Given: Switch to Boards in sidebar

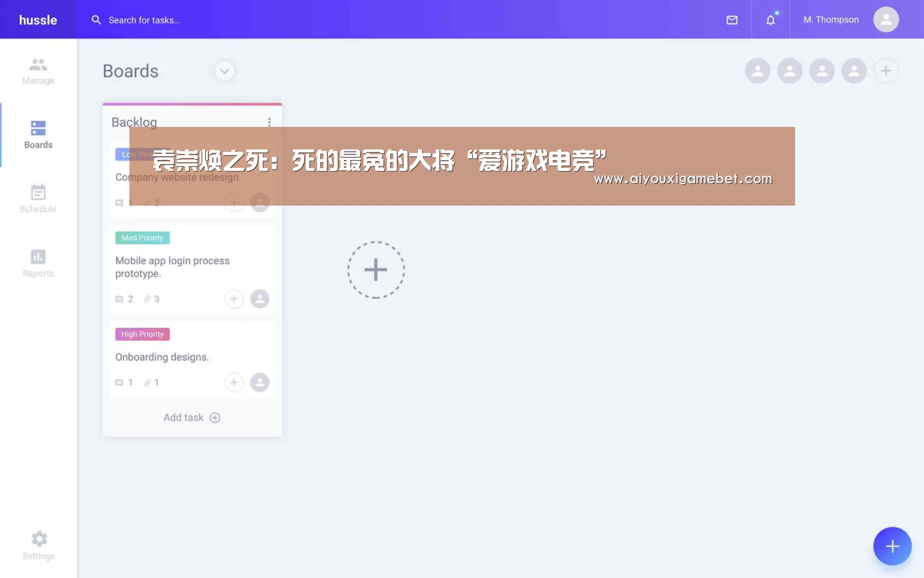Looking at the screenshot, I should [x=38, y=135].
